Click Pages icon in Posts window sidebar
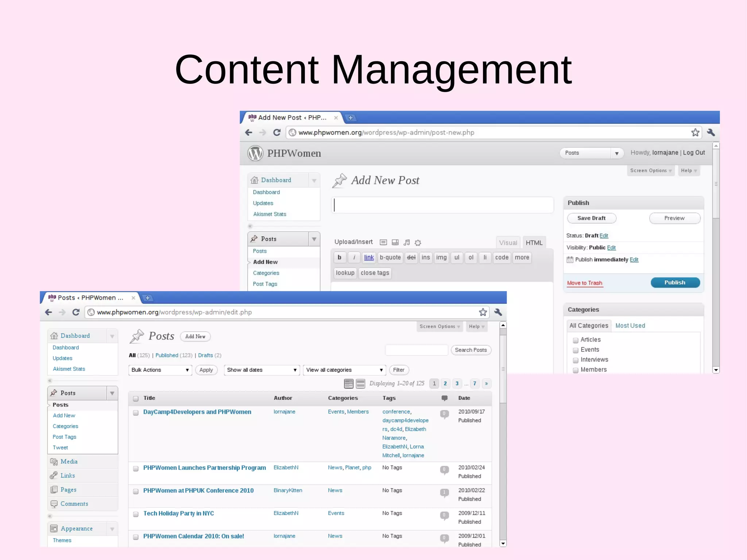747x560 pixels. tap(54, 490)
